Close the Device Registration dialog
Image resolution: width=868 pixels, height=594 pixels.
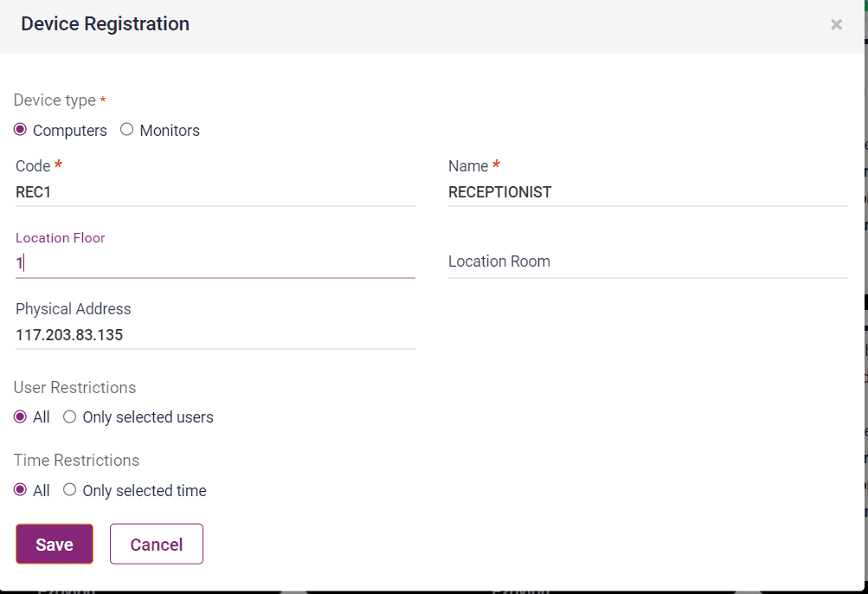pos(836,25)
